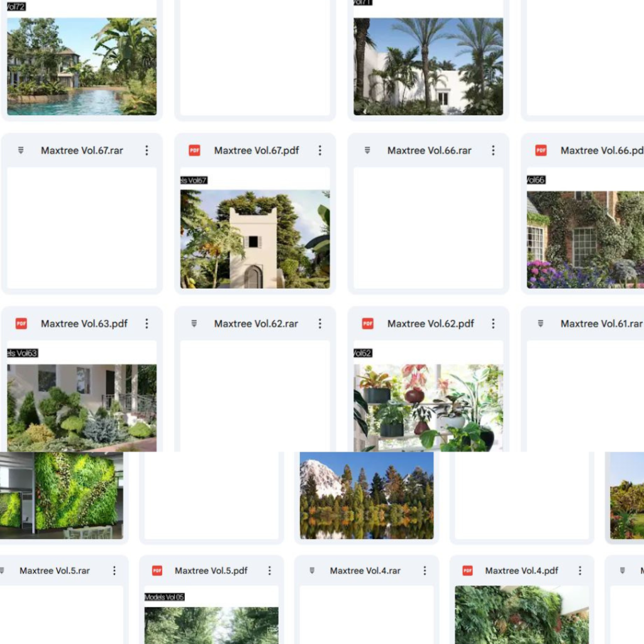The height and width of the screenshot is (644, 644).
Task: Click the PDF icon of Maxtree Vol.66.pdf
Action: [x=541, y=150]
